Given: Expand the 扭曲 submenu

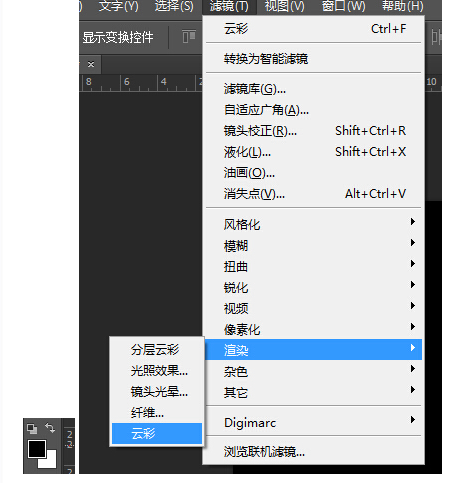Looking at the screenshot, I should pos(314,267).
